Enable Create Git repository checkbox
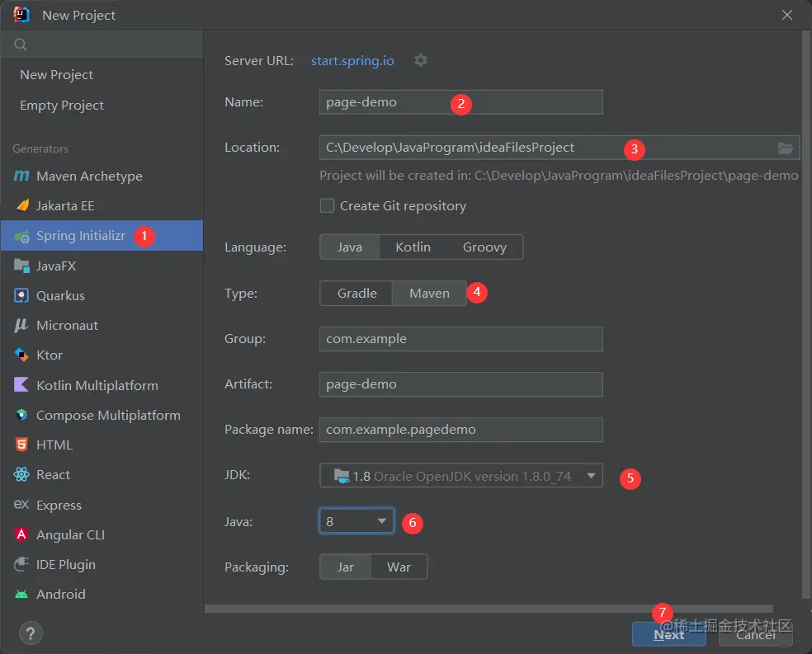 327,206
